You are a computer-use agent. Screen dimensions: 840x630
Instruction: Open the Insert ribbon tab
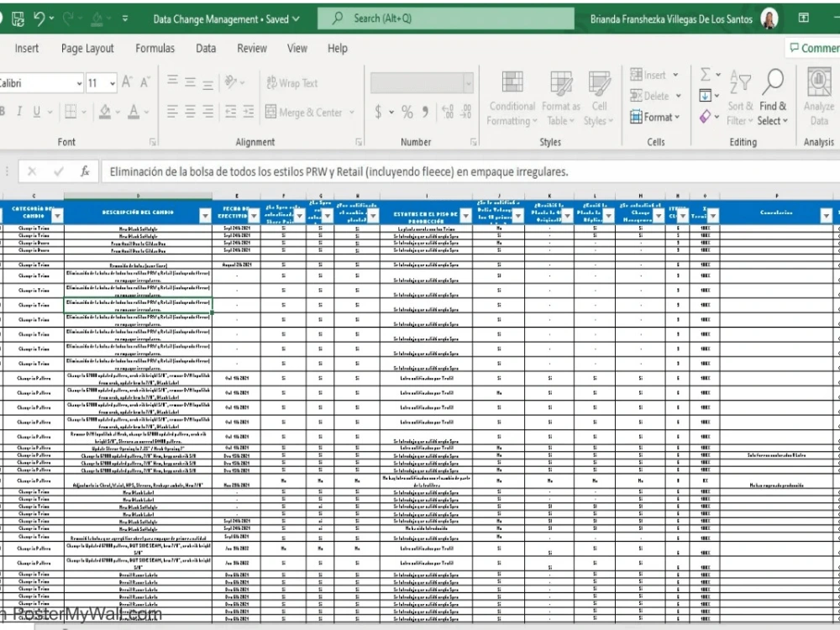point(27,48)
